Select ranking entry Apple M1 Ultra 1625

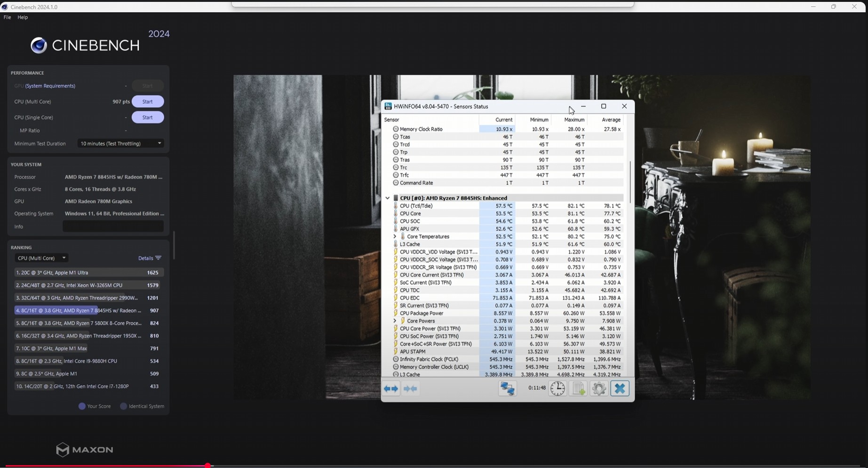(89, 273)
